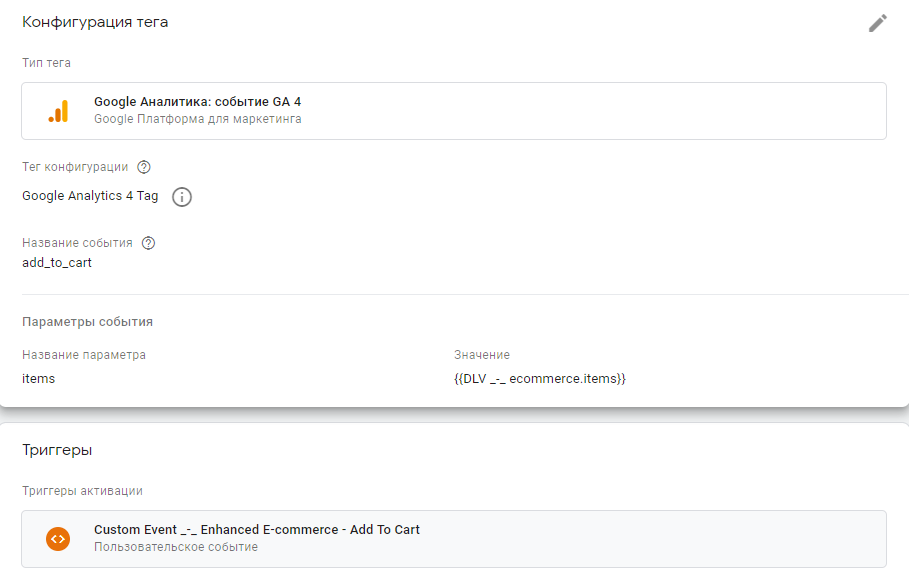The width and height of the screenshot is (909, 587).
Task: Click the Параметры события section heading
Action: point(87,322)
